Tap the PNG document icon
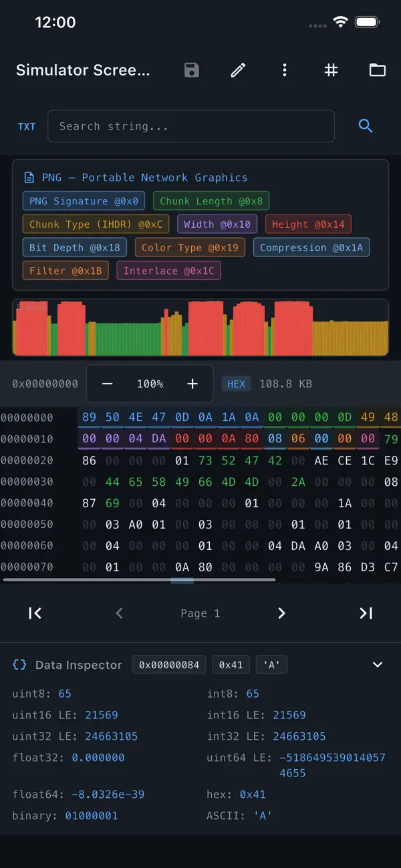Image resolution: width=401 pixels, height=868 pixels. pos(29,178)
